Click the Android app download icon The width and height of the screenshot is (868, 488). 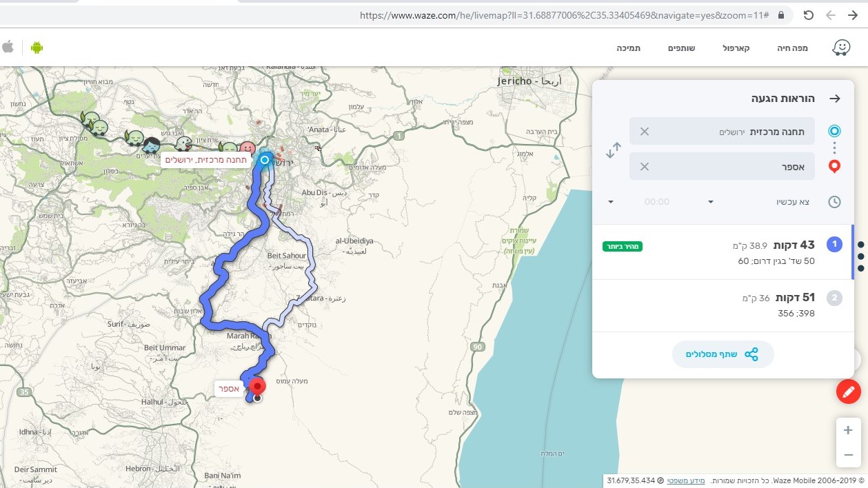(37, 48)
